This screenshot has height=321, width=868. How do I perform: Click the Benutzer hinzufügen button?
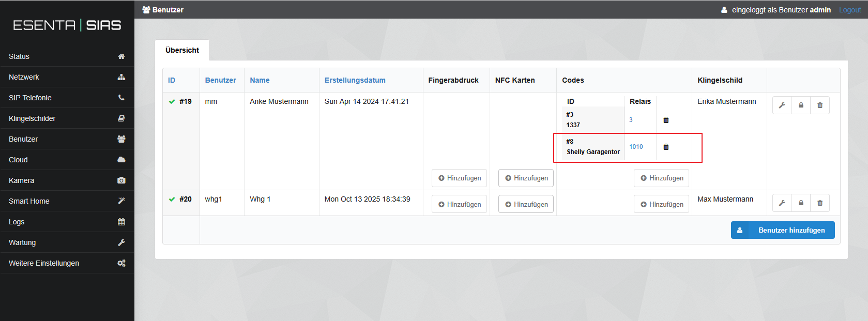click(x=782, y=230)
